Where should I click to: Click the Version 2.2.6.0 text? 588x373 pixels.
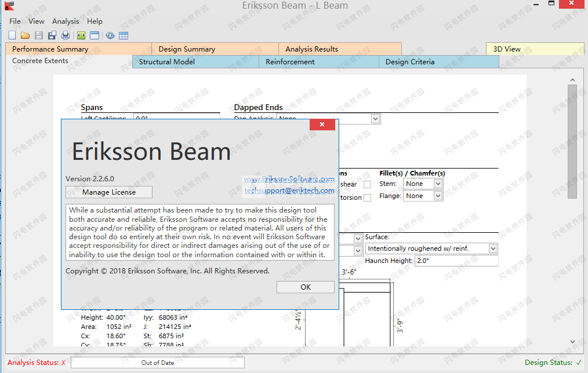(x=90, y=178)
